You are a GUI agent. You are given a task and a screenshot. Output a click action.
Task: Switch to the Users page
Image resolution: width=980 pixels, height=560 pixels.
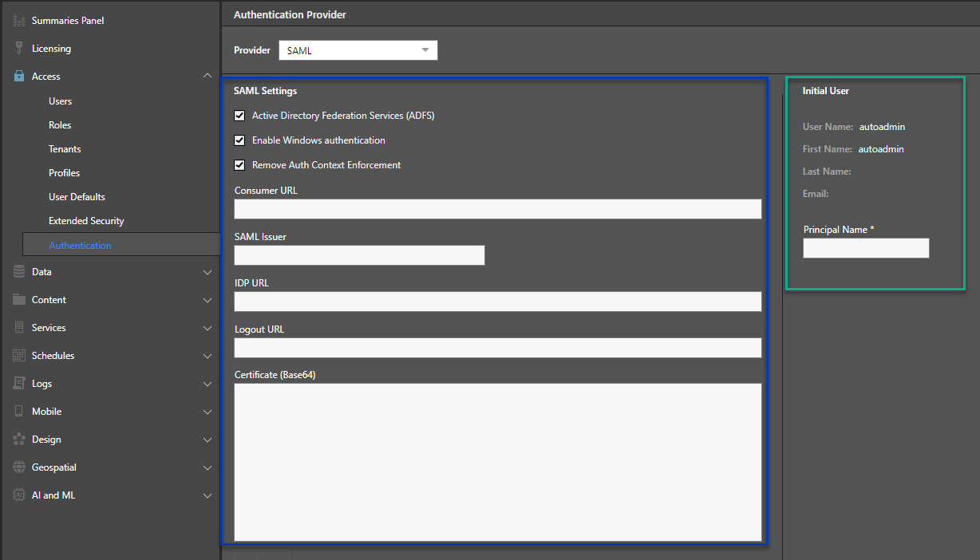point(60,101)
